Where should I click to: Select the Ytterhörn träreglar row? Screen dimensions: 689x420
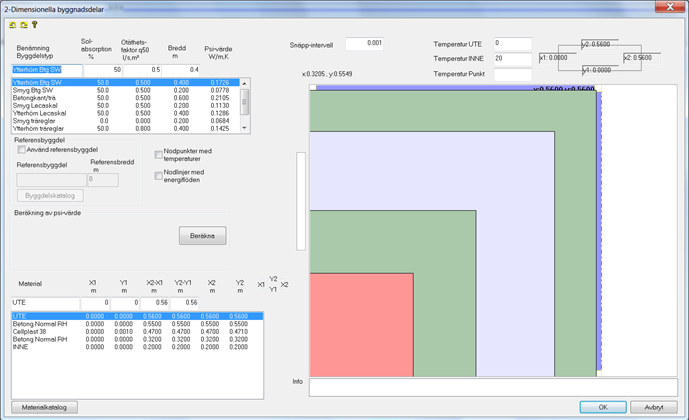click(x=125, y=129)
